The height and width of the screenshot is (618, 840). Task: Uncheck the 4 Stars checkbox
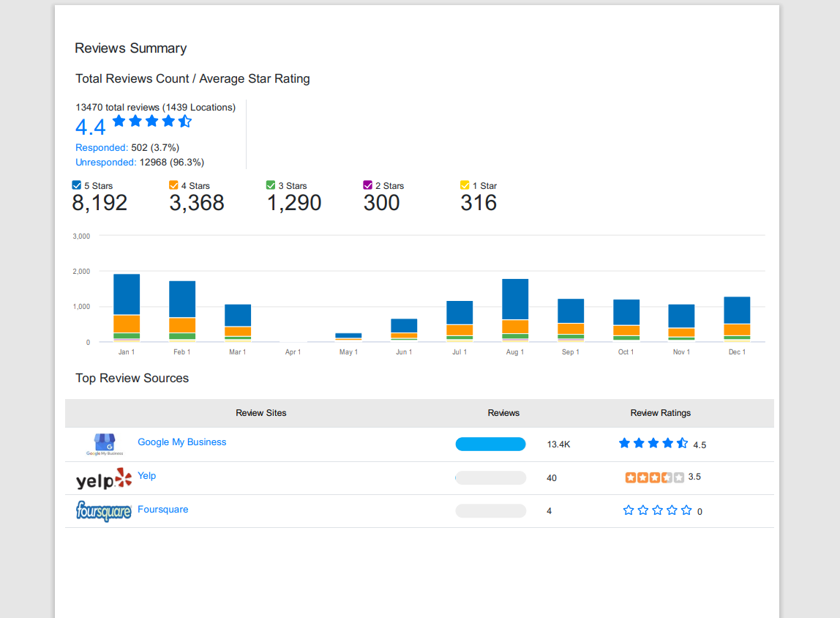(x=173, y=185)
